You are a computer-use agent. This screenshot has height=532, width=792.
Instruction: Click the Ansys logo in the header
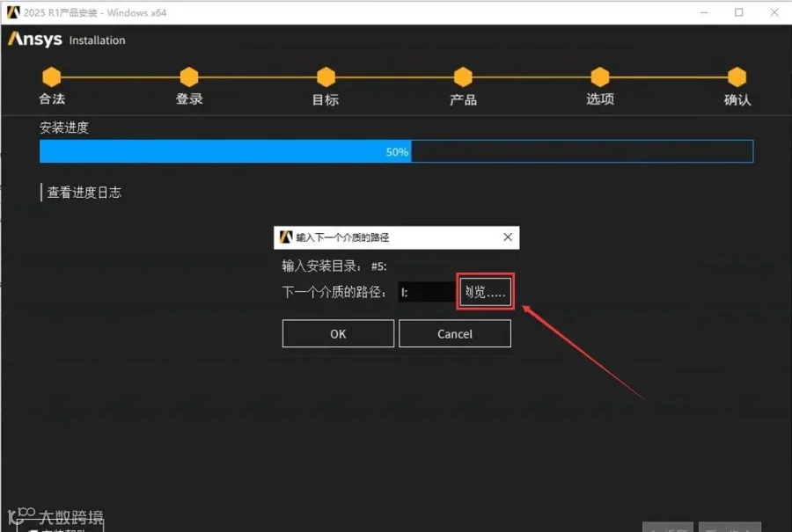coord(35,39)
